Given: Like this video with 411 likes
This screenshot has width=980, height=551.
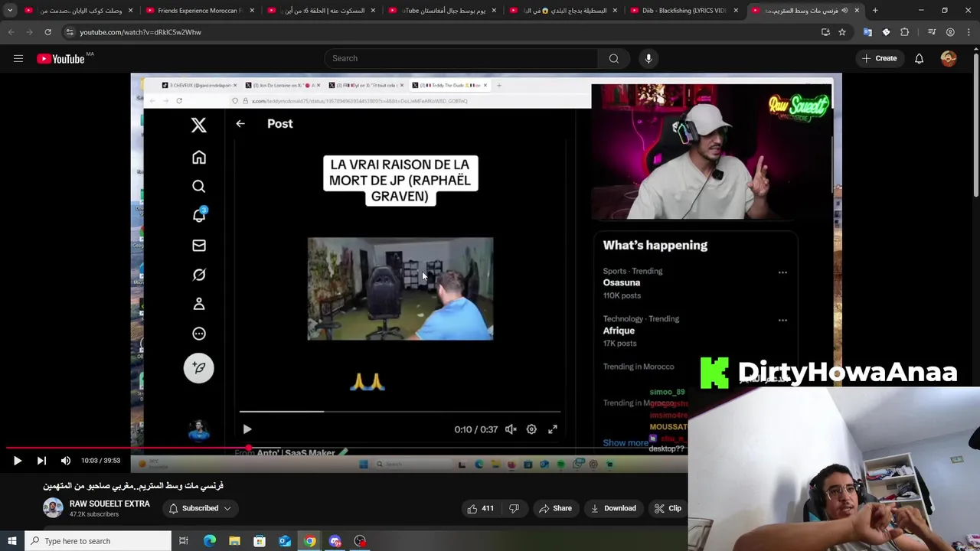Looking at the screenshot, I should [481, 508].
